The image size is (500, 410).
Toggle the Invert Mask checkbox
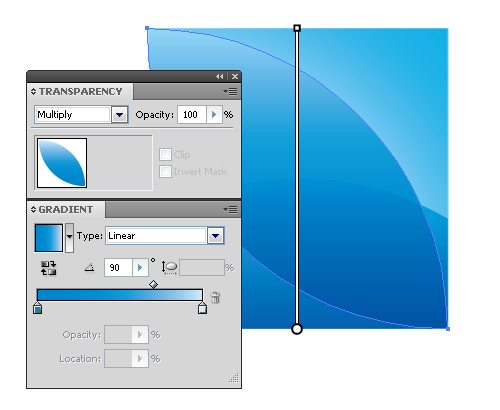(x=165, y=171)
